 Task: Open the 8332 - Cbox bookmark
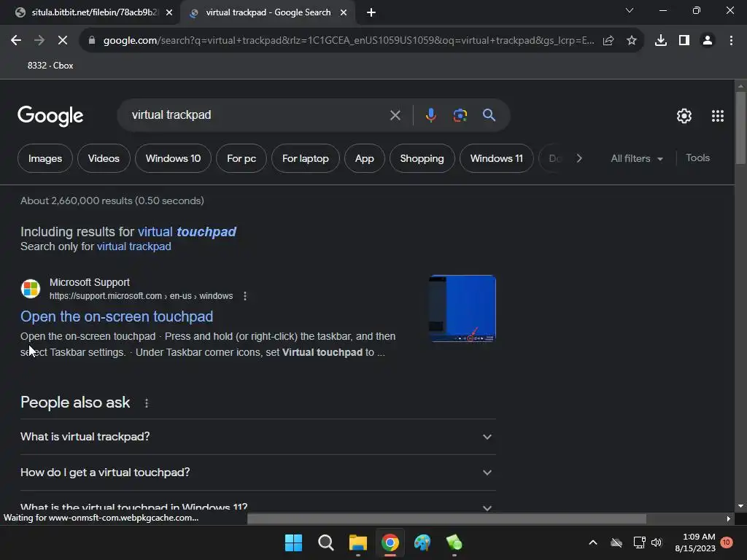pyautogui.click(x=50, y=66)
